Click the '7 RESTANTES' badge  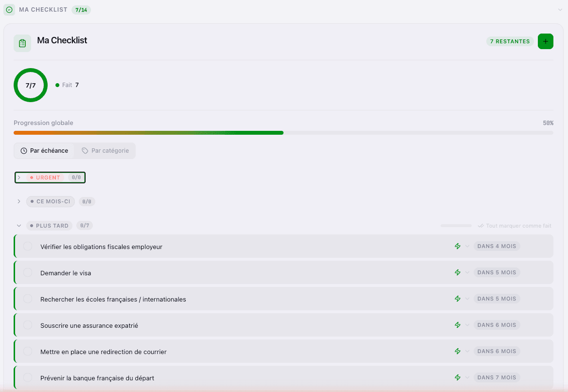point(510,41)
